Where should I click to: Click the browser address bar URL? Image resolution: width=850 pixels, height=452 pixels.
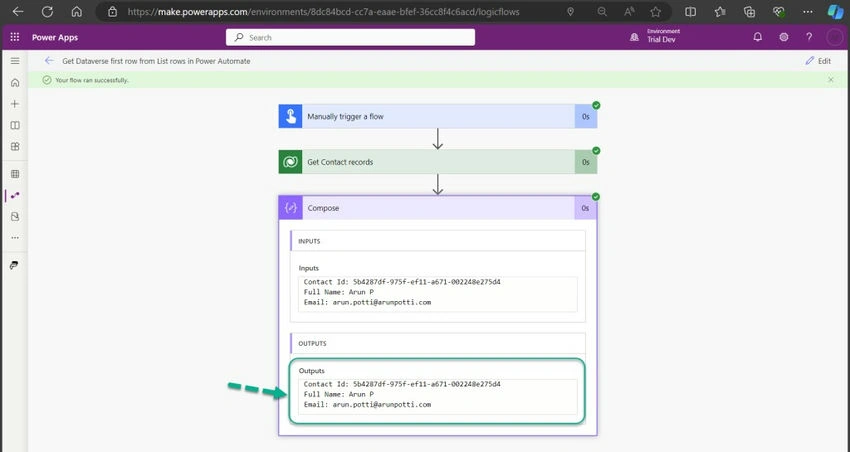[x=323, y=11]
